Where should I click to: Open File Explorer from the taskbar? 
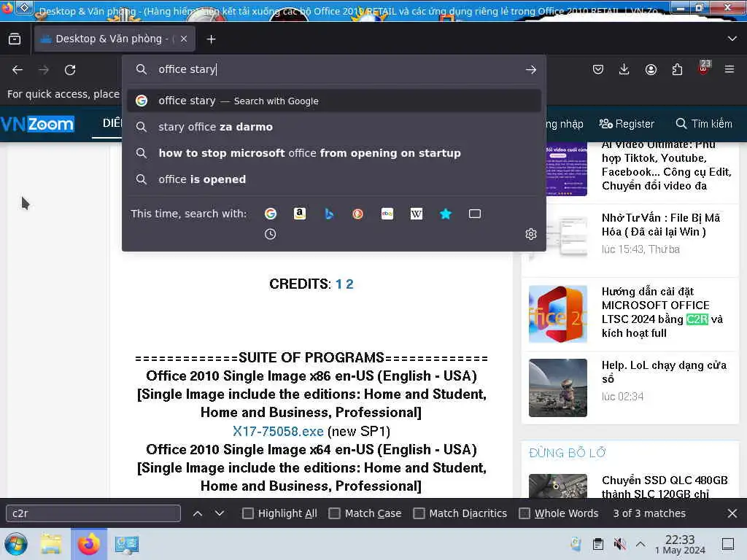pyautogui.click(x=51, y=544)
